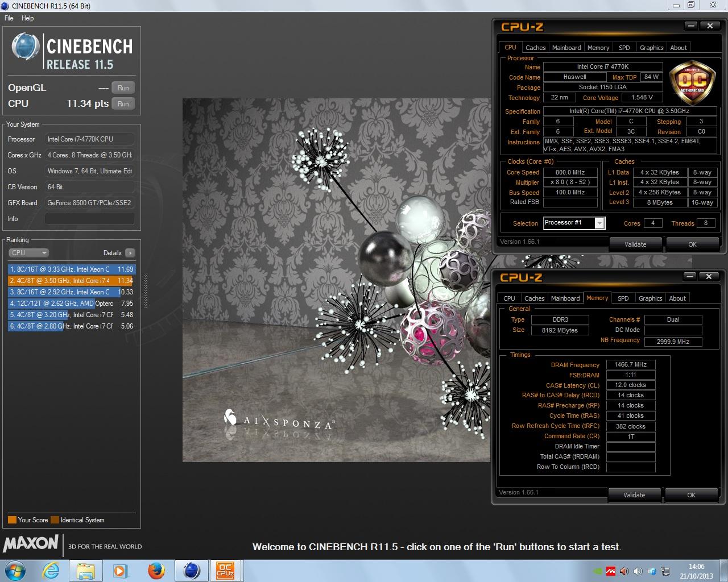Click the Cinebench title bar icon
Screen dimensions: 728x582
tap(6, 6)
